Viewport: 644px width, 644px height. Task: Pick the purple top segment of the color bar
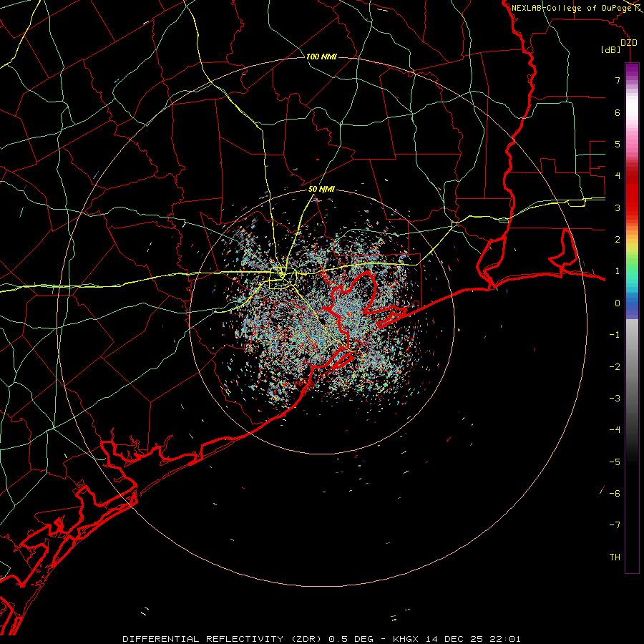tap(632, 70)
